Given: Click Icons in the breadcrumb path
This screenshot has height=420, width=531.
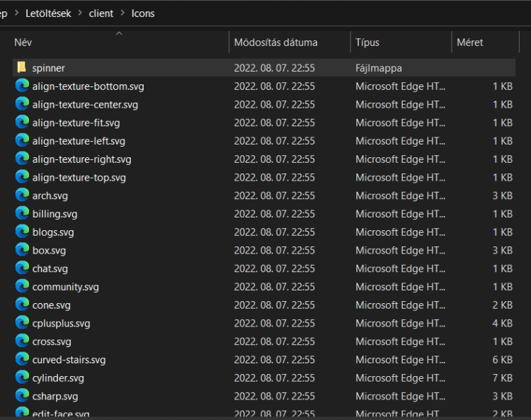Looking at the screenshot, I should (143, 13).
